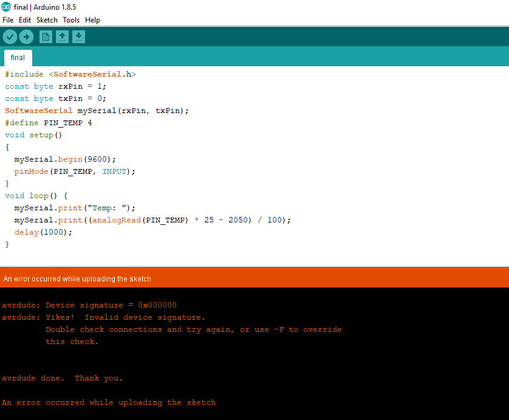Open the Sketch menu
509x420 pixels.
pos(47,20)
